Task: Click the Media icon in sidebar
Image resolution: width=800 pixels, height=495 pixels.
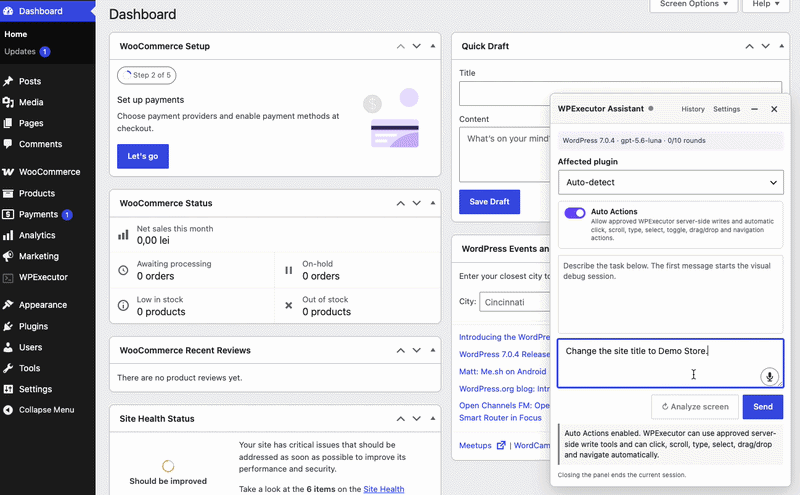Action: (x=8, y=102)
